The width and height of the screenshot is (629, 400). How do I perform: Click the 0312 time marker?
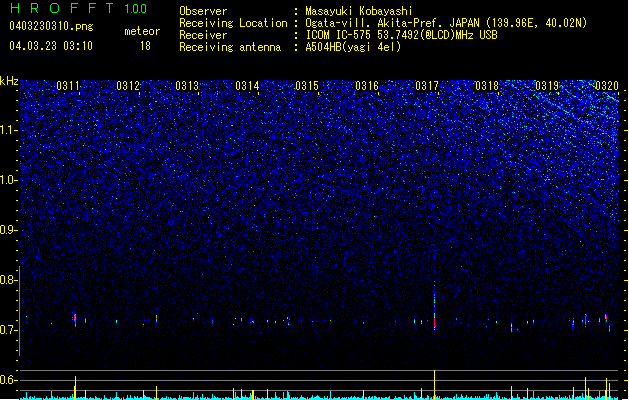pyautogui.click(x=128, y=86)
